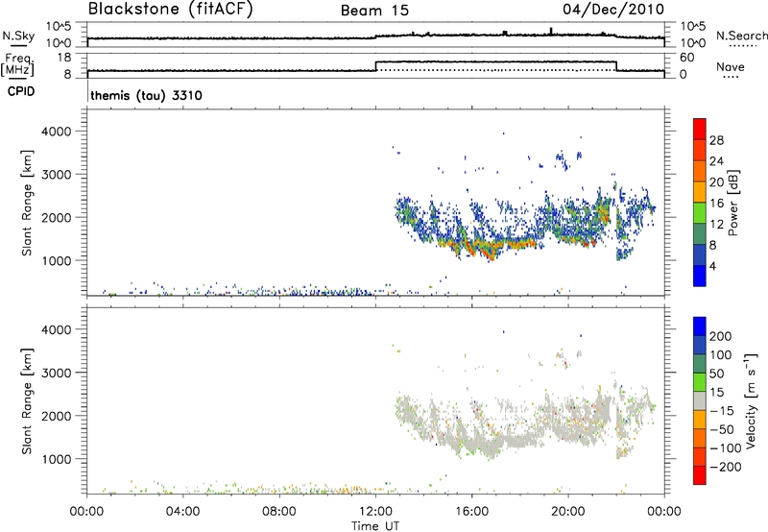
Task: Select the 3000 tick on power panel axis
Action: 57,175
